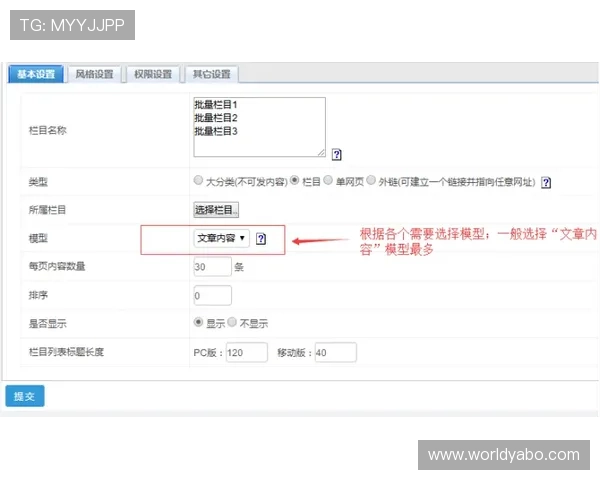Switch to 基本设置 tab
600x480 pixels.
(x=36, y=74)
